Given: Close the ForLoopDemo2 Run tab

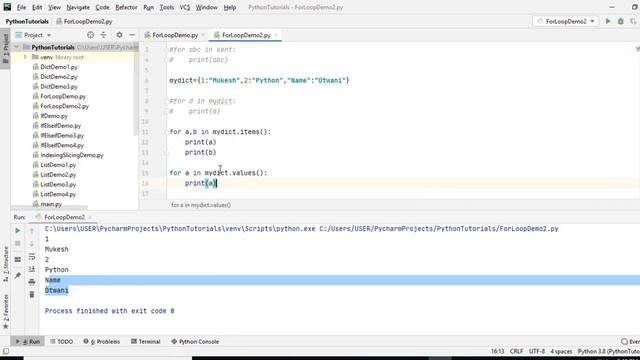Looking at the screenshot, I should [x=90, y=218].
